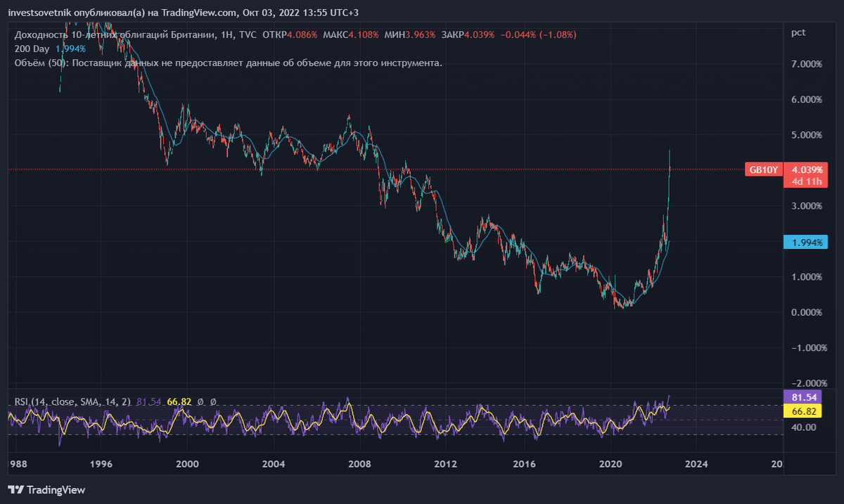Click the 7.000% price axis label
This screenshot has width=844, height=504.
[806, 64]
